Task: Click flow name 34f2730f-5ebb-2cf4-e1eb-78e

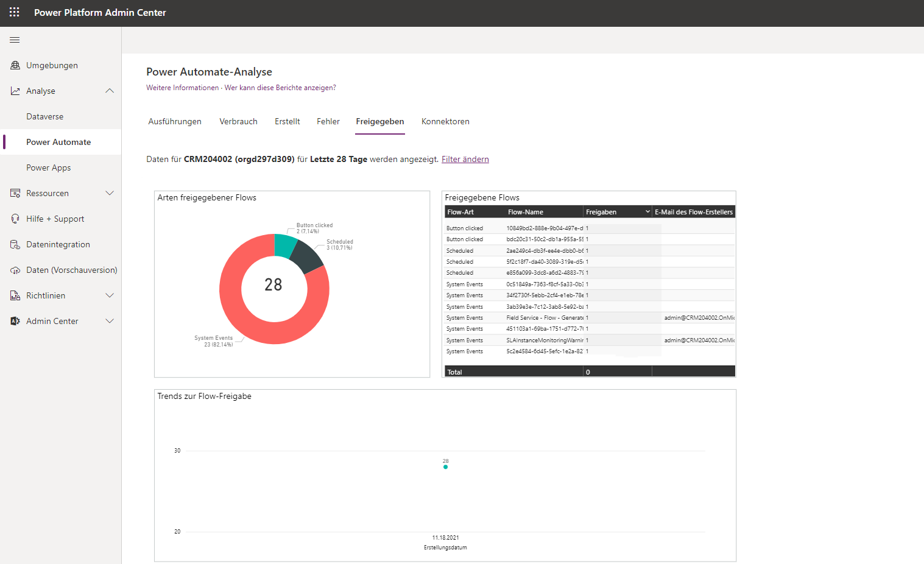Action: pos(545,295)
